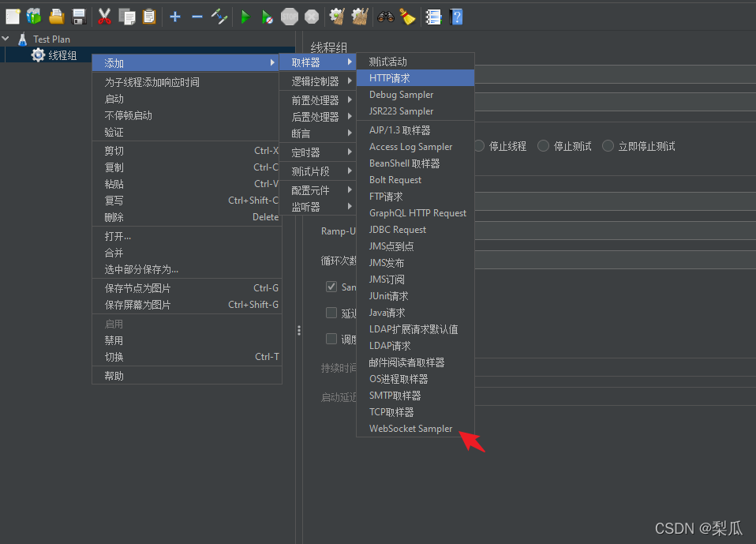Viewport: 756px width, 544px height.
Task: Click the Clear all results icon
Action: pos(360,17)
